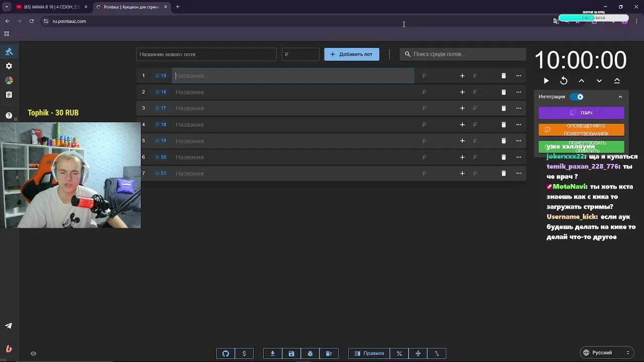Click the bug report icon
Image resolution: width=644 pixels, height=362 pixels.
point(310,353)
